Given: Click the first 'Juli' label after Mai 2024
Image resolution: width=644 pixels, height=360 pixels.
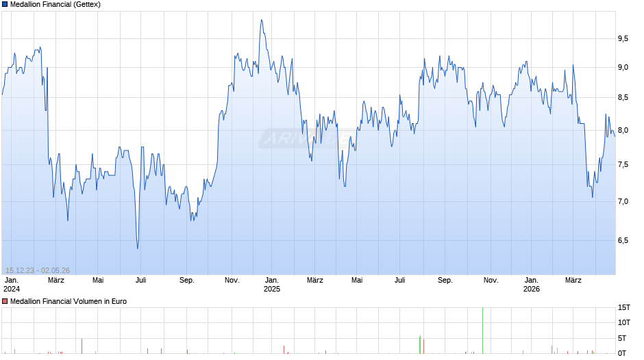Looking at the screenshot, I should [141, 281].
